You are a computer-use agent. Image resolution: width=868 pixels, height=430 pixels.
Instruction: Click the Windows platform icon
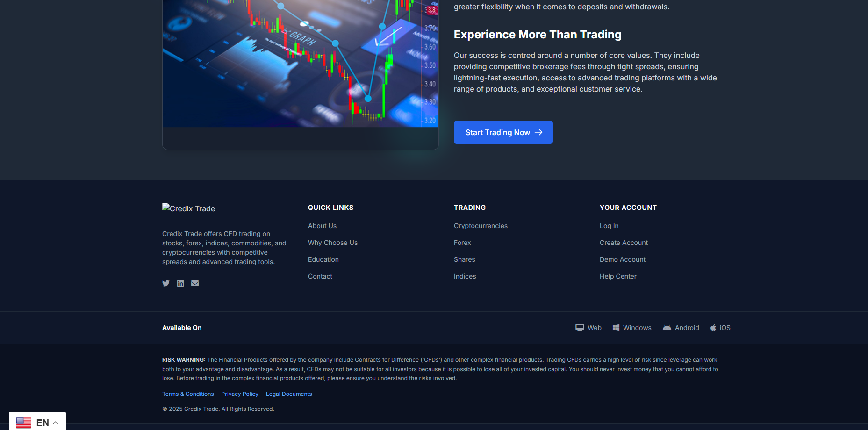[x=616, y=328]
